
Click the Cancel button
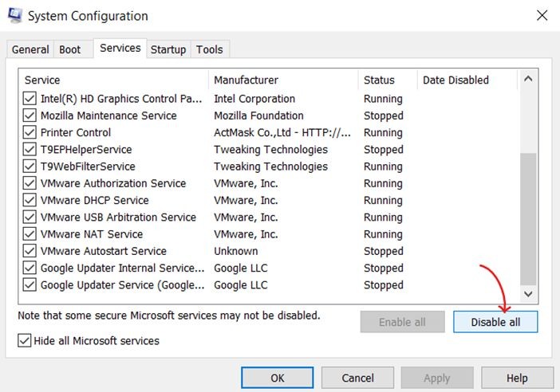357,378
